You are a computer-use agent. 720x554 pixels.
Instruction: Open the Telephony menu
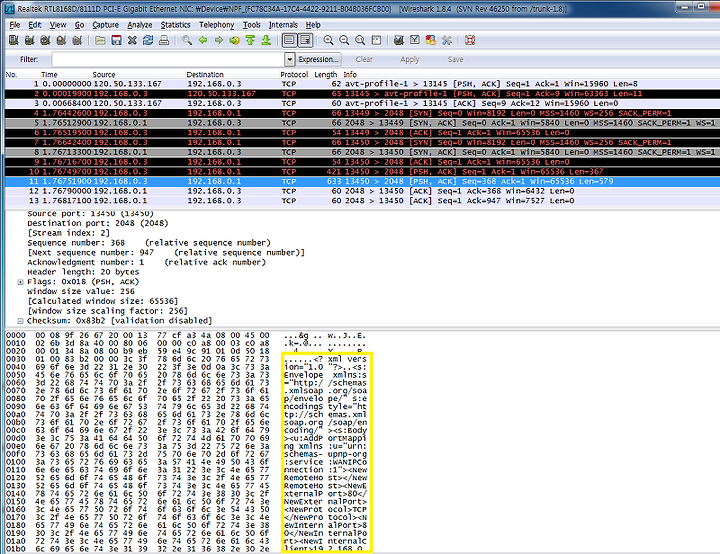(217, 25)
